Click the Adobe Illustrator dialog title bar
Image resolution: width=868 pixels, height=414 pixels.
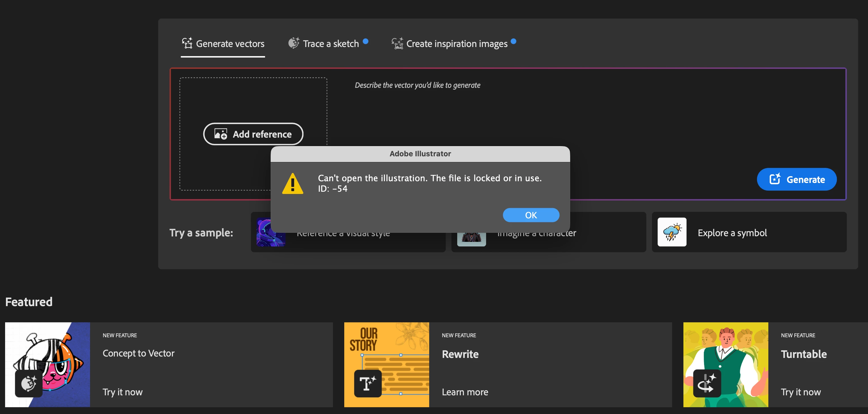[x=420, y=154]
